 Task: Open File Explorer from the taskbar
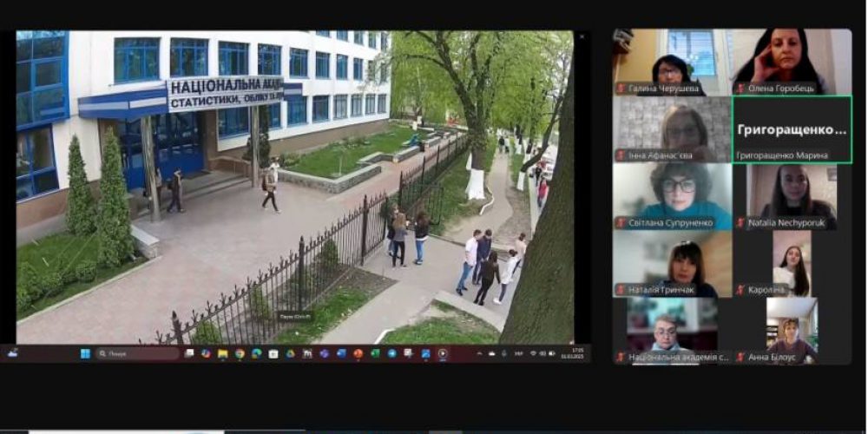[x=222, y=354]
